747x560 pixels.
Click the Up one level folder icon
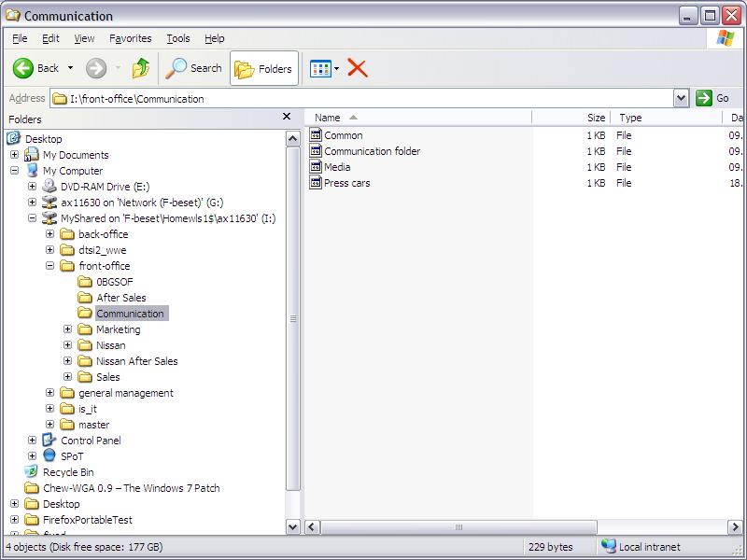[x=141, y=68]
